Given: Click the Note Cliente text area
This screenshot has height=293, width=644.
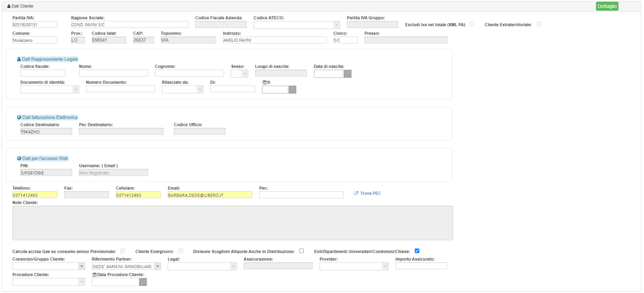Looking at the screenshot, I should click(x=233, y=223).
